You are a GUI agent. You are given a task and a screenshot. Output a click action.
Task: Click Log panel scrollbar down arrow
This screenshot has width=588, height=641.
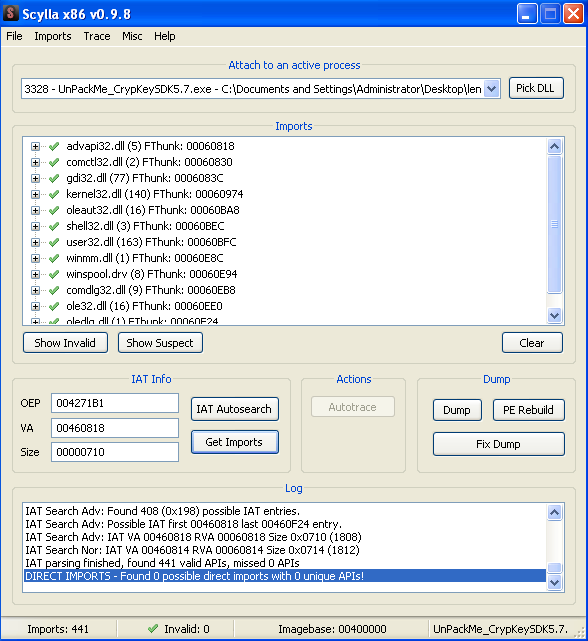click(x=554, y=582)
